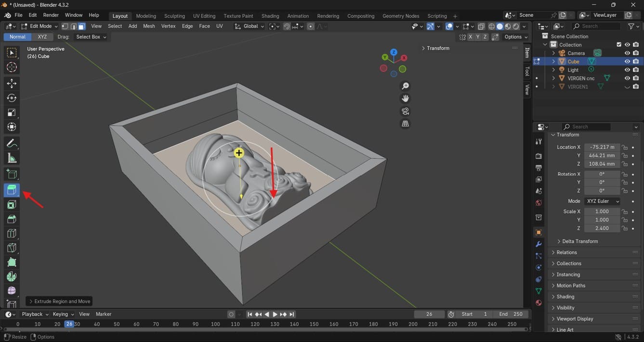The width and height of the screenshot is (644, 342).
Task: Choose the Rotate tool
Action: (12, 98)
